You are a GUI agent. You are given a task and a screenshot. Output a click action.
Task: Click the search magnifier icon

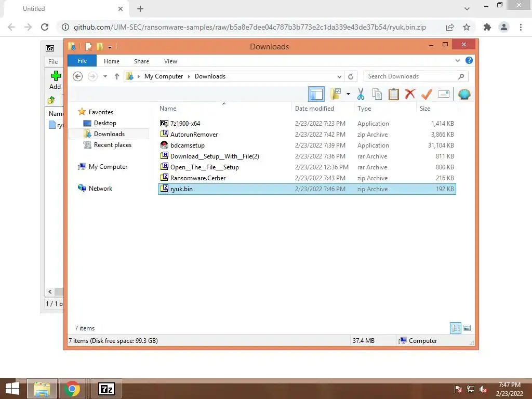tap(461, 76)
